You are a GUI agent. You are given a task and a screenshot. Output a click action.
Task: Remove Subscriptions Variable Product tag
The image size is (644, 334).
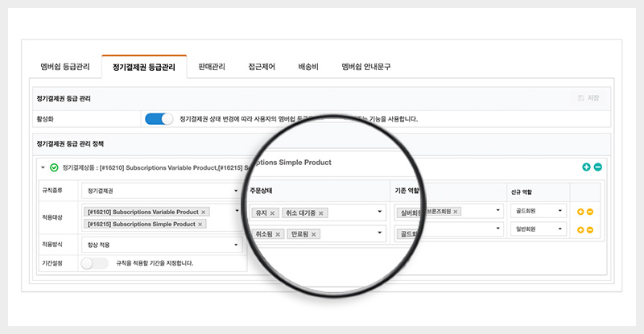pos(203,212)
